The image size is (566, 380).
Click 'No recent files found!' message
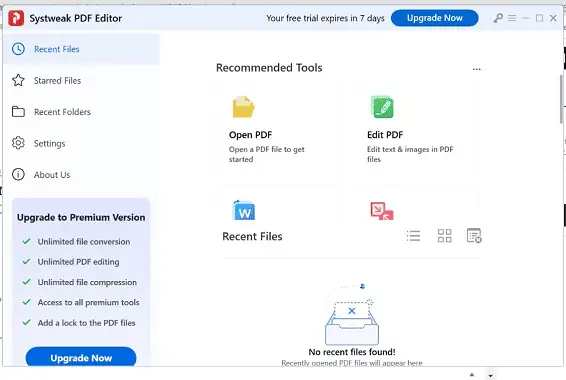pyautogui.click(x=352, y=352)
